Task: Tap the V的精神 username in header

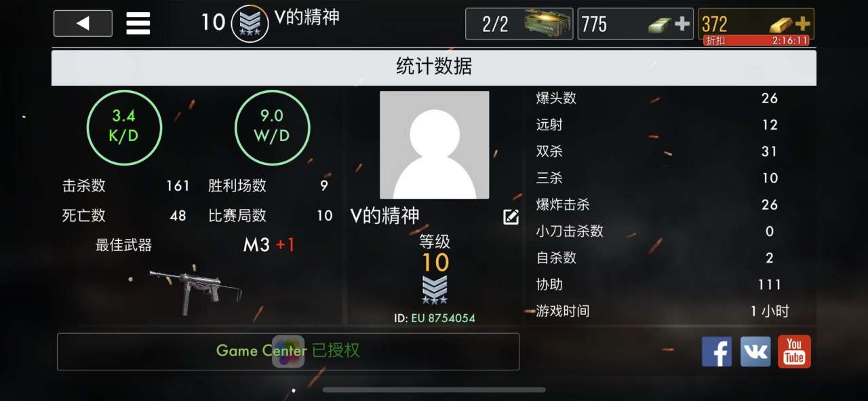Action: pyautogui.click(x=307, y=18)
